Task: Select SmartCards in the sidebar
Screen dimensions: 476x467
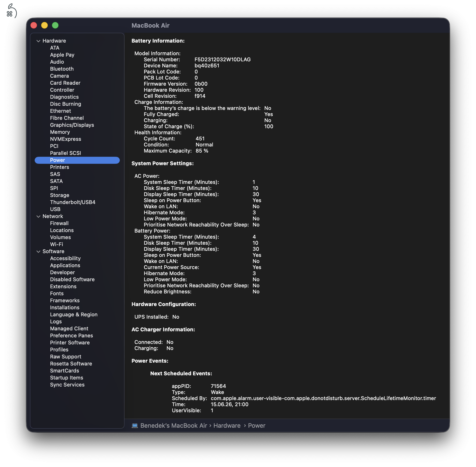Action: pyautogui.click(x=65, y=371)
